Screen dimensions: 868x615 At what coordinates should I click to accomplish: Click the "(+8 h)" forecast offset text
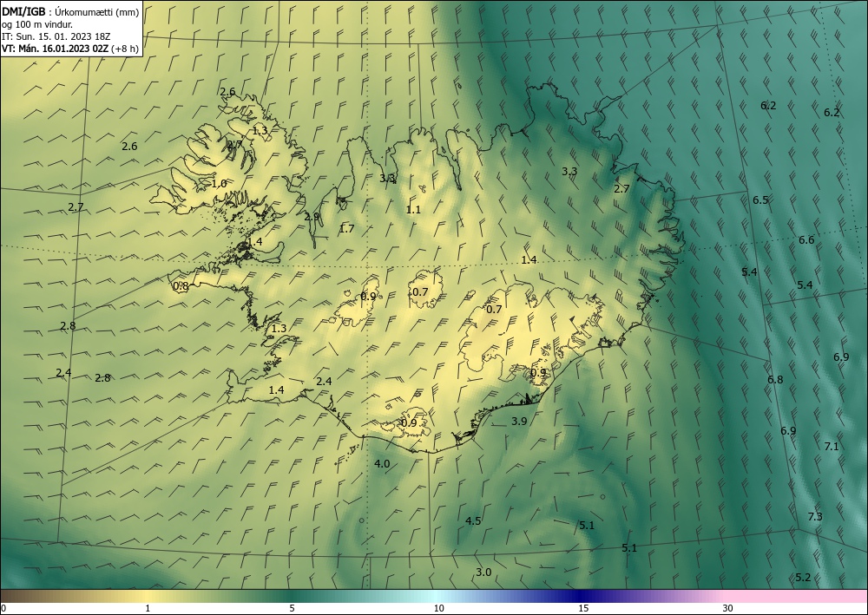pos(124,49)
